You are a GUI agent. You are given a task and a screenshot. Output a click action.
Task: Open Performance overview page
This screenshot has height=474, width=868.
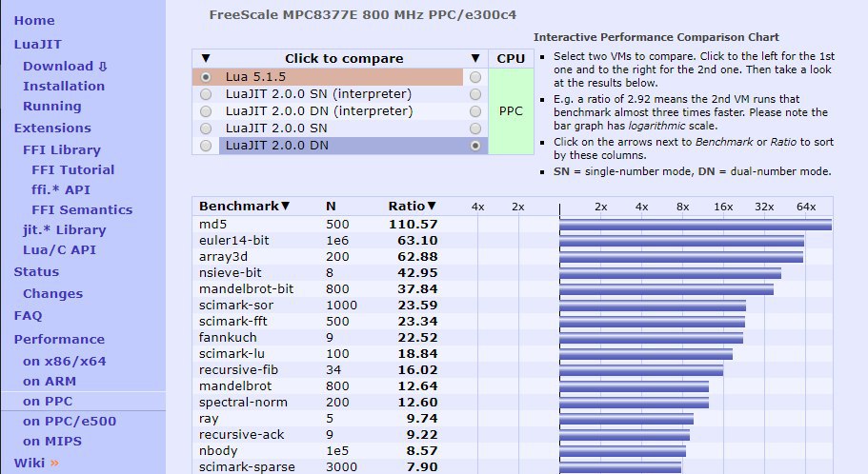59,340
